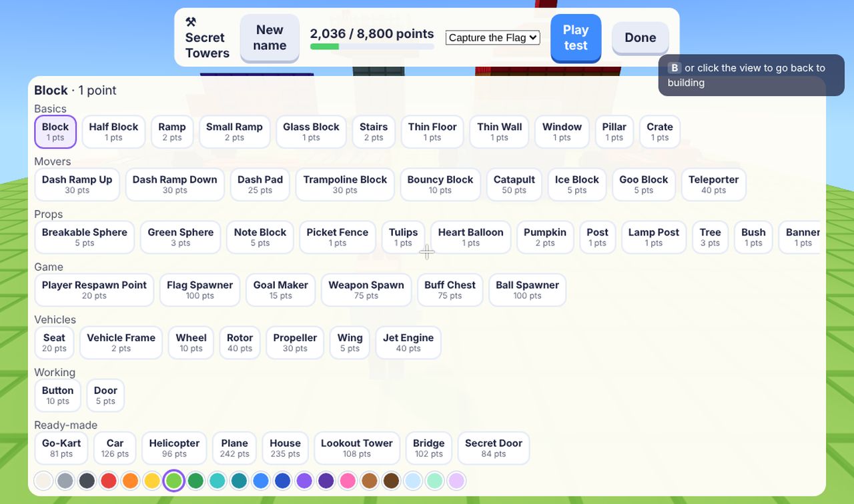Screen dimensions: 854x504
Task: Pick the Dash Ramp Up mover
Action: coord(77,184)
